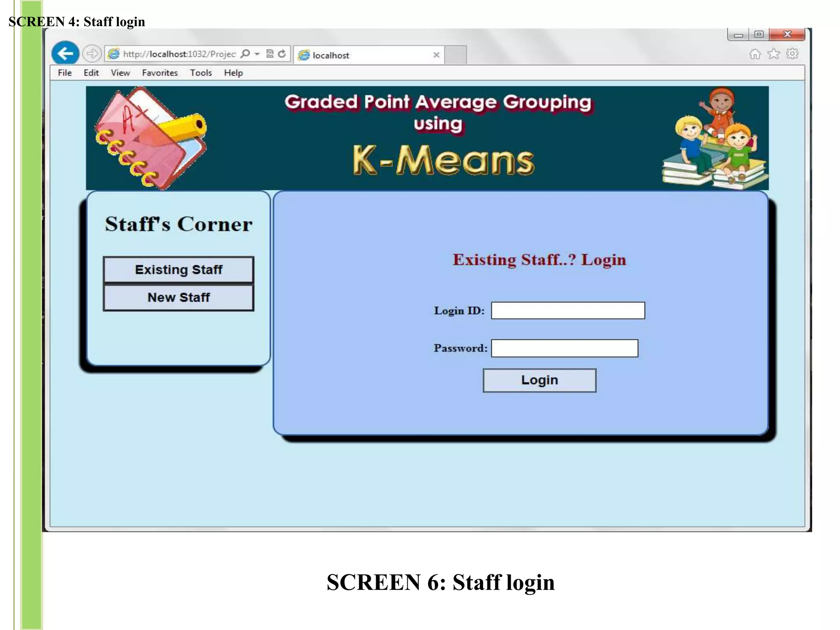Maximize the browser window
This screenshot has height=630, width=840.
pos(759,34)
